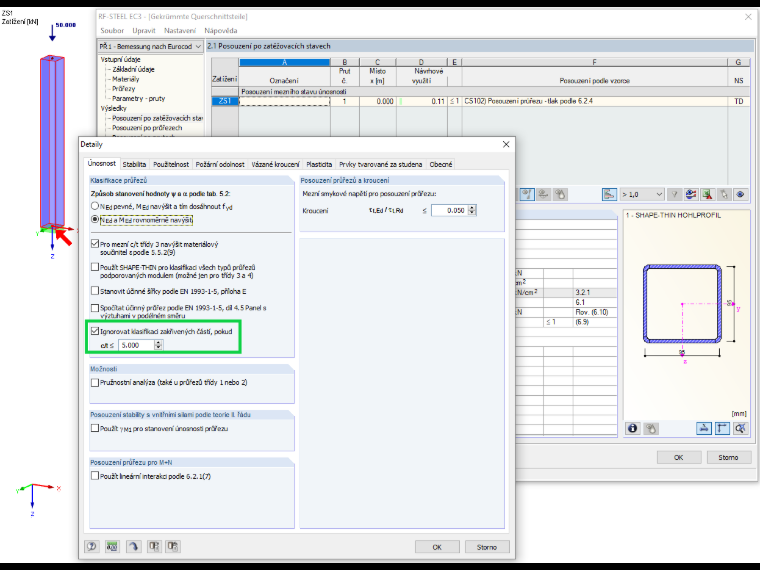Switch to the Stabilita tab

click(x=134, y=164)
